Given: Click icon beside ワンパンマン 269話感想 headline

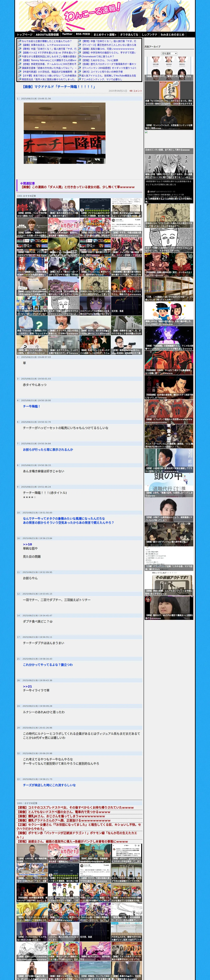Looking at the screenshot, I should (79, 68).
